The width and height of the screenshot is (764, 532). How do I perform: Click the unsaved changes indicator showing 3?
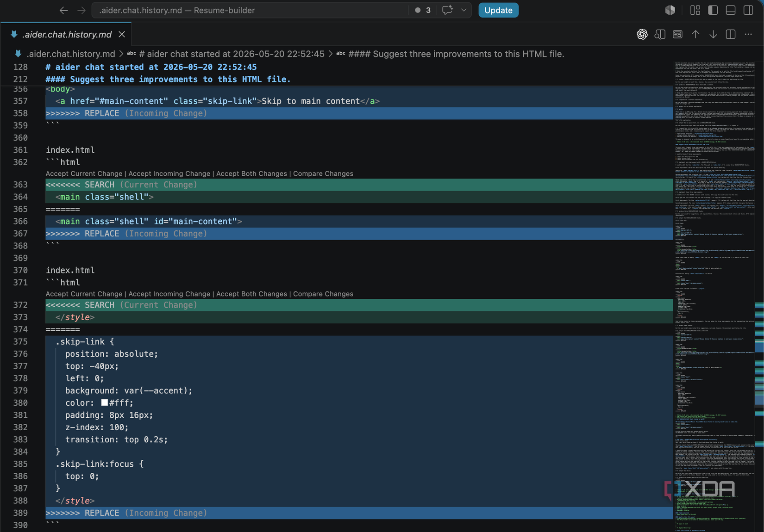point(423,10)
